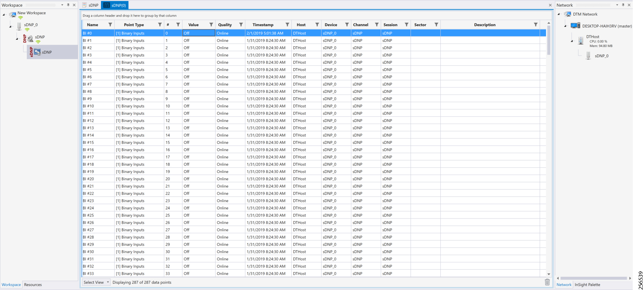Sort by the Quality column header
The height and width of the screenshot is (290, 644).
coord(225,25)
